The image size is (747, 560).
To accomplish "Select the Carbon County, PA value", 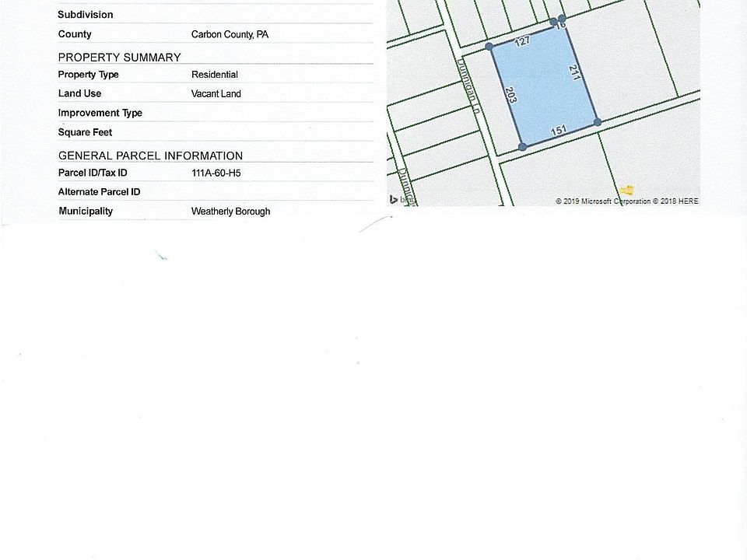I will tap(230, 35).
